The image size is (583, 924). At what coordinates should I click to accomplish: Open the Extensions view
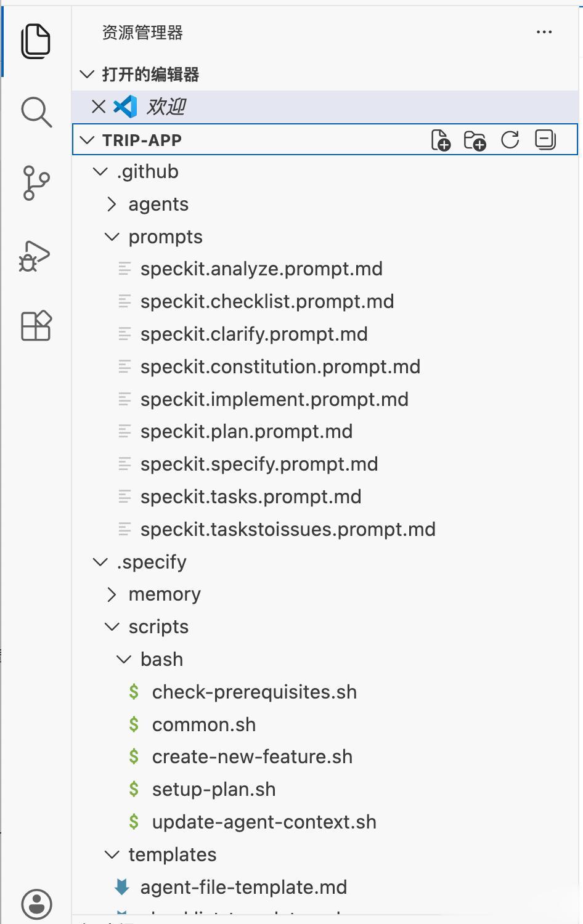(x=36, y=325)
